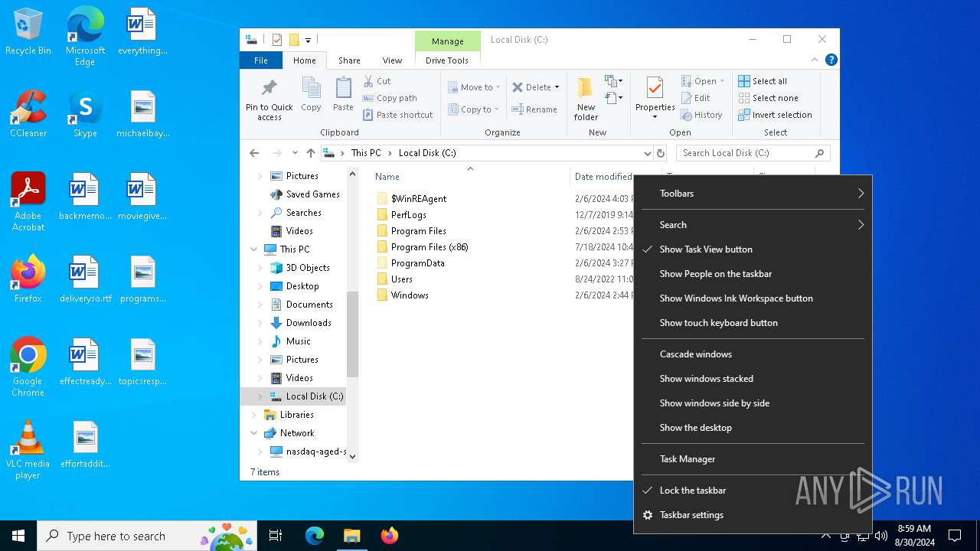Select the Windows folder
This screenshot has height=551, width=980.
coord(410,295)
